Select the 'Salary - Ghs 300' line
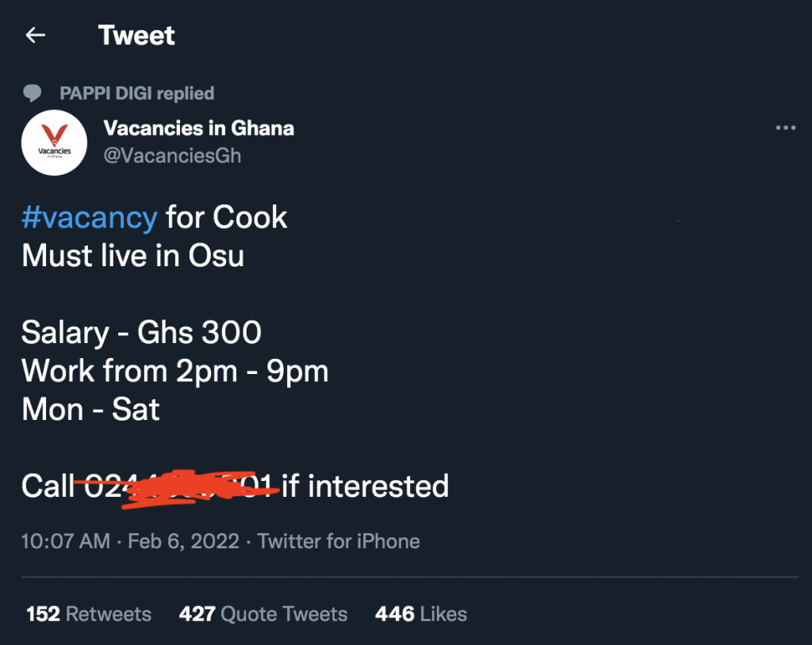 pos(141,332)
